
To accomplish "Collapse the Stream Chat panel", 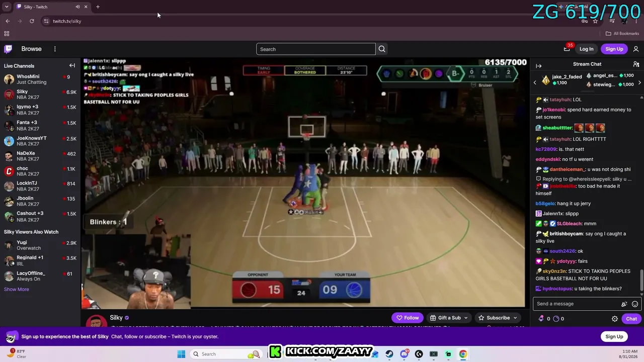I will (x=538, y=66).
